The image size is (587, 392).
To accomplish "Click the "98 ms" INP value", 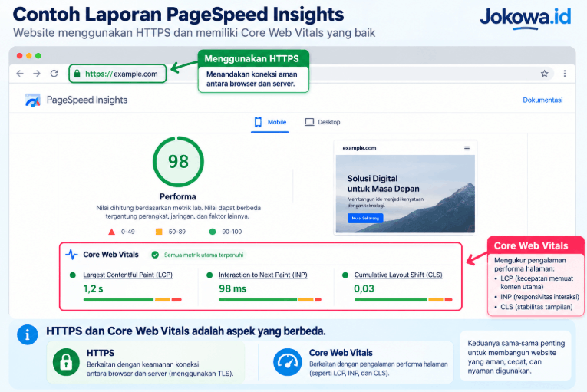I will tap(232, 288).
